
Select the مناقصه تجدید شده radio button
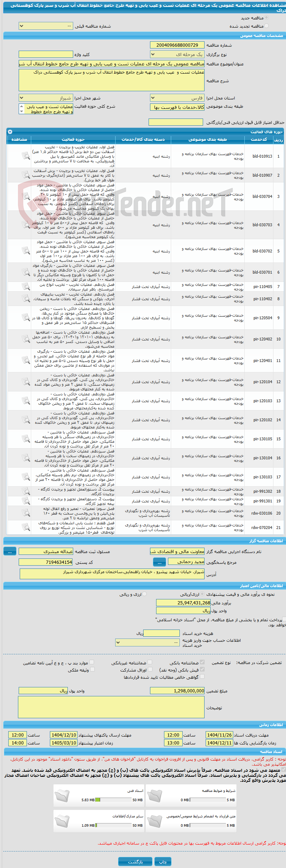(266, 26)
